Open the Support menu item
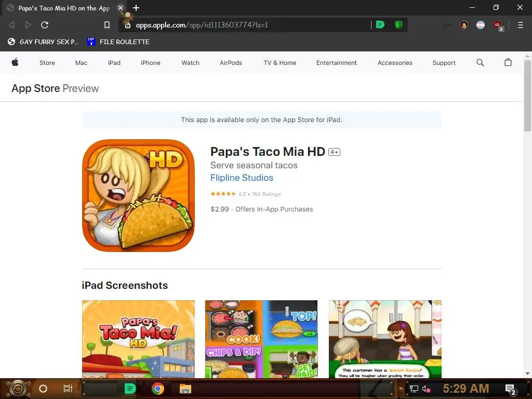The height and width of the screenshot is (399, 532). (x=444, y=63)
